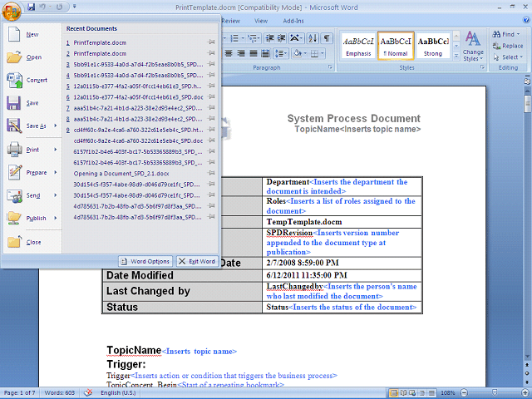
Task: Click the Decrease Indent icon
Action: 269,38
